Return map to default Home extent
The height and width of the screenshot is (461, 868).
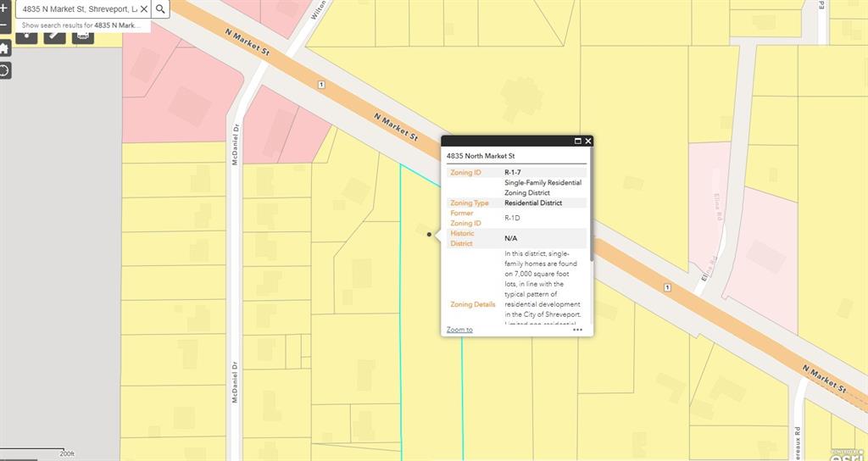(4, 48)
